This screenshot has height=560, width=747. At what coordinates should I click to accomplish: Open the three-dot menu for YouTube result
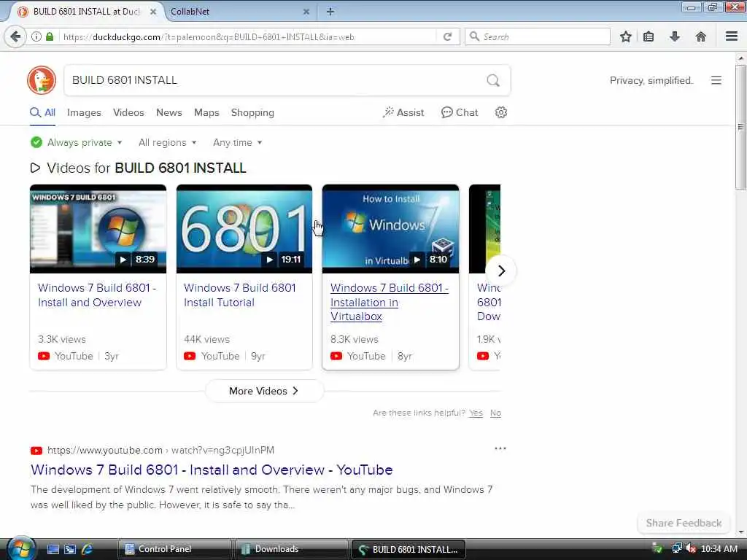[x=500, y=448]
